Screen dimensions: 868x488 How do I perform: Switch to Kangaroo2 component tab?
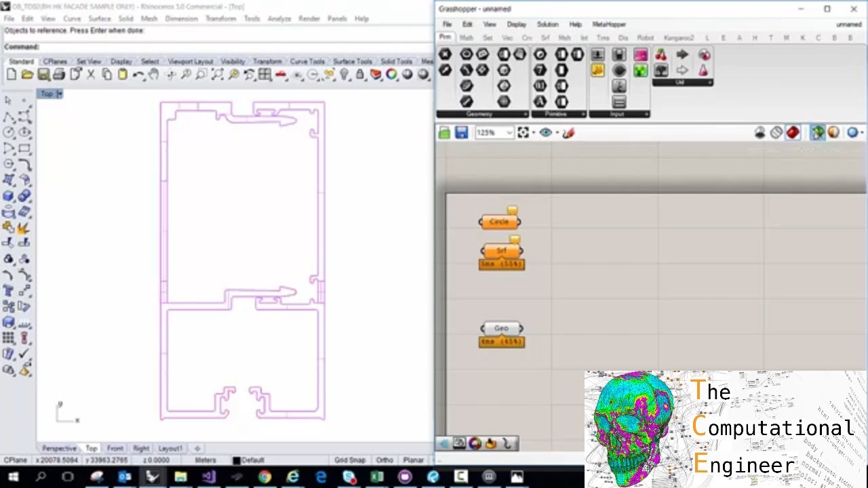click(x=679, y=38)
